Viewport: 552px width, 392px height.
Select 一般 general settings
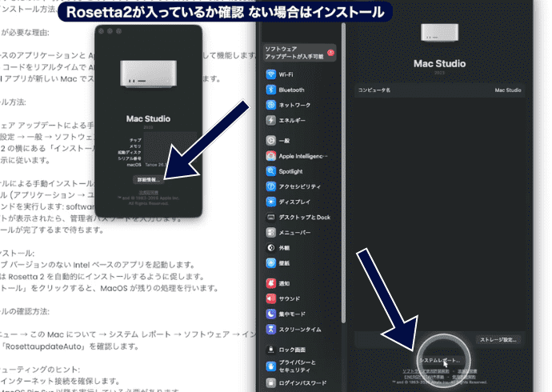pyautogui.click(x=286, y=140)
